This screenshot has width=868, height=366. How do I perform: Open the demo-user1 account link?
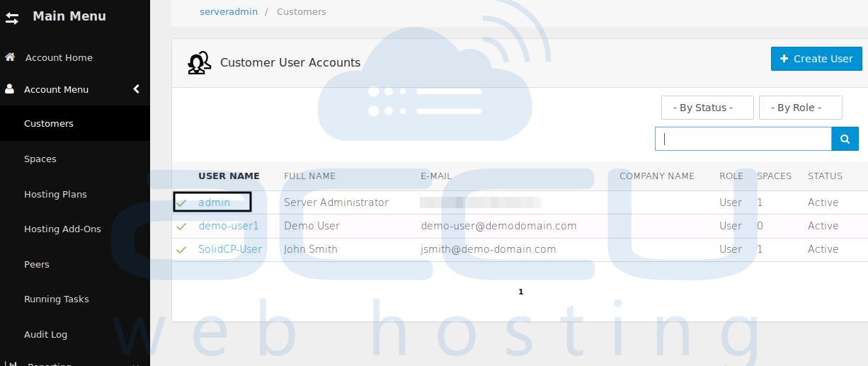229,226
